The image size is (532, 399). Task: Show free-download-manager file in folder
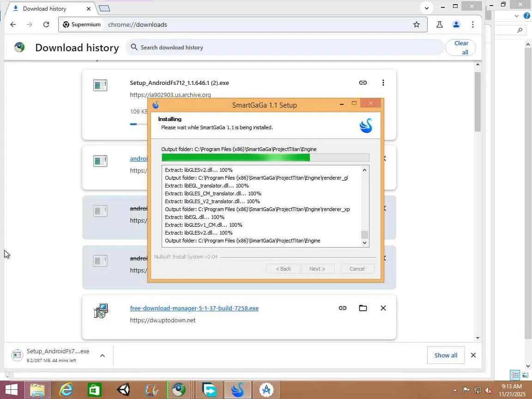(x=363, y=308)
